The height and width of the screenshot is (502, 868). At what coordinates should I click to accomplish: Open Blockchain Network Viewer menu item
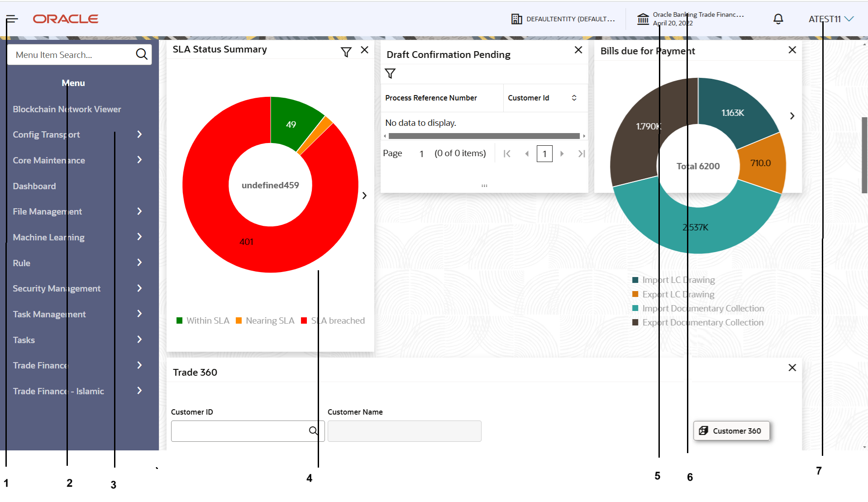click(67, 109)
